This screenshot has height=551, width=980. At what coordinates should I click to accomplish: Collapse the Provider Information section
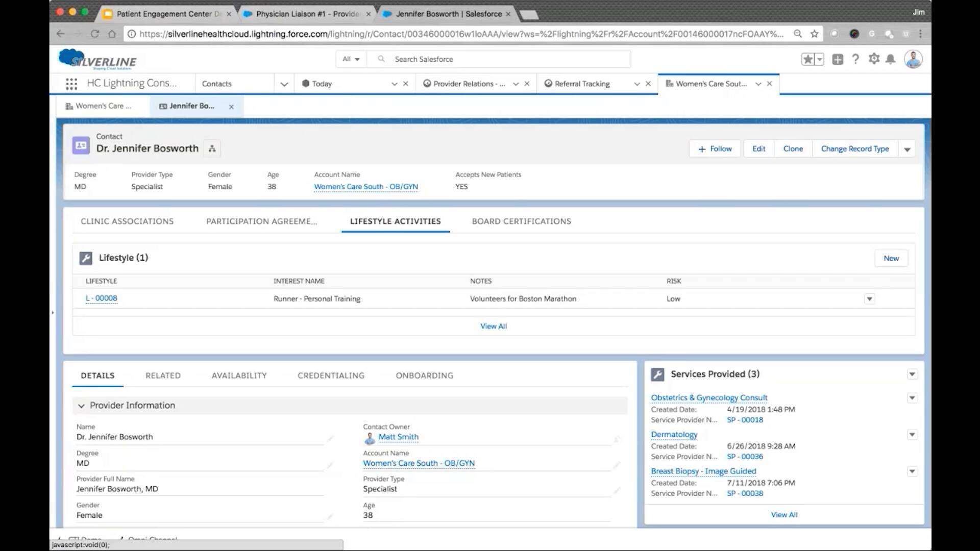pyautogui.click(x=82, y=406)
